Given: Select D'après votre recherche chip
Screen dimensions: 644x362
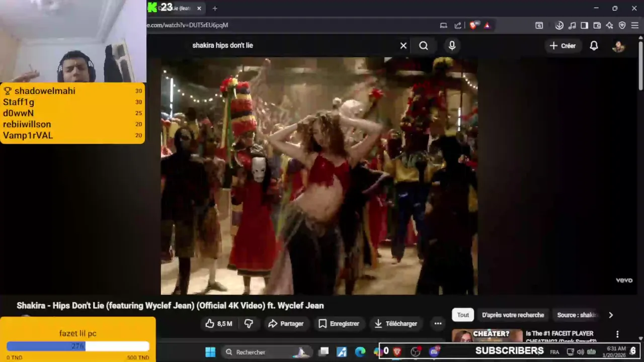Looking at the screenshot, I should (x=513, y=315).
